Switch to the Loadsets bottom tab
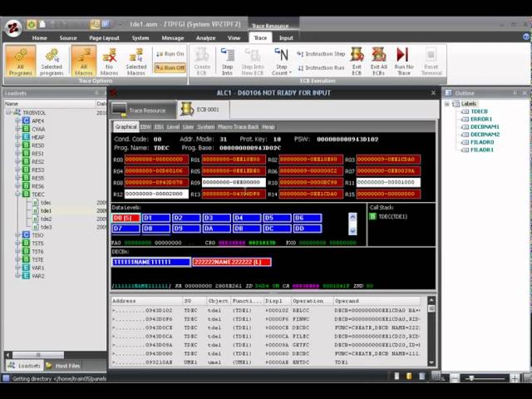 click(x=24, y=366)
